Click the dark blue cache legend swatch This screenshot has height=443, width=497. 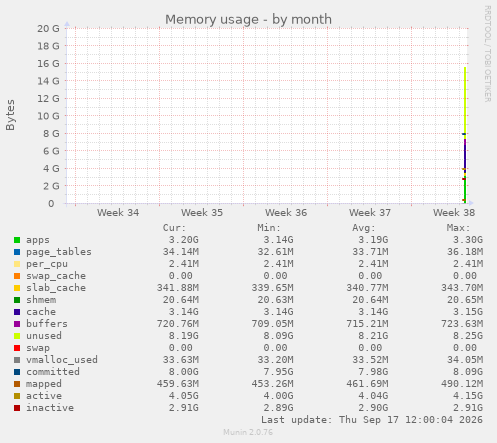click(17, 312)
